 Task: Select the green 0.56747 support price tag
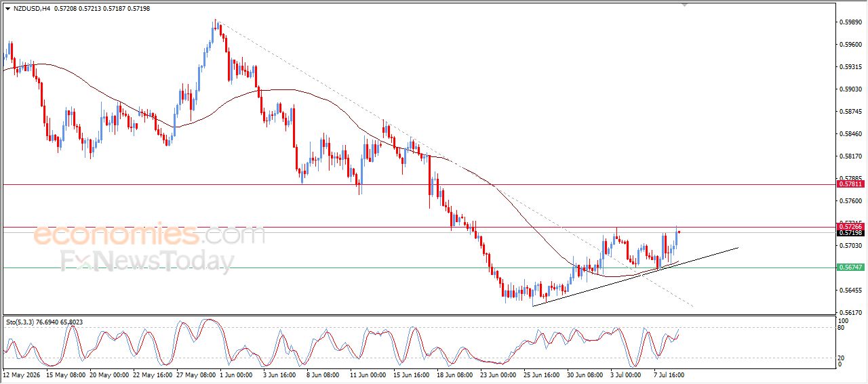click(850, 268)
